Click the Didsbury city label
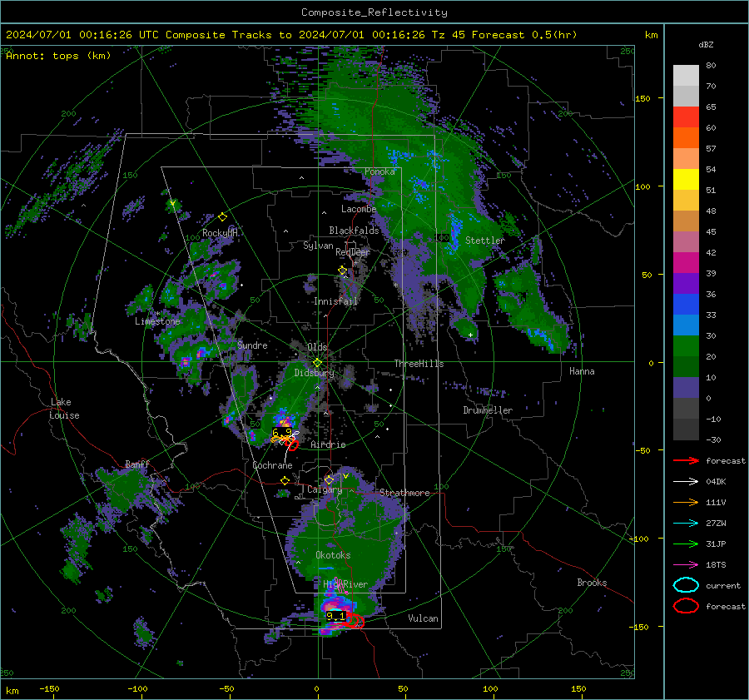The width and height of the screenshot is (749, 700). [314, 373]
